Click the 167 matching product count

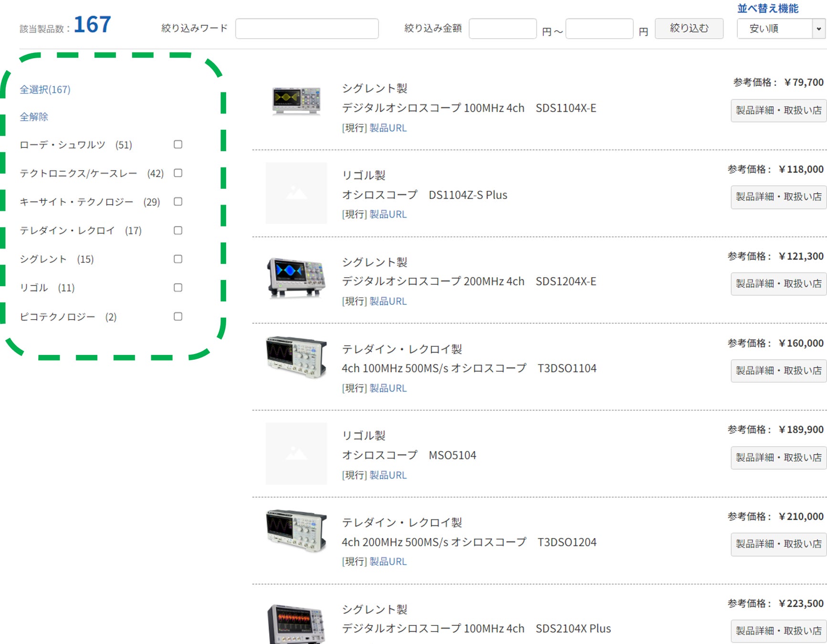click(93, 24)
